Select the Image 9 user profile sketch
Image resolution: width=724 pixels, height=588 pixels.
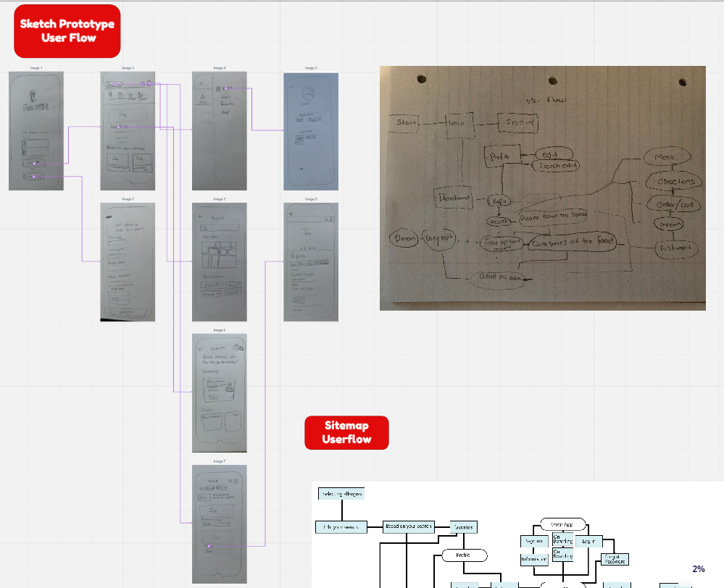(x=311, y=131)
